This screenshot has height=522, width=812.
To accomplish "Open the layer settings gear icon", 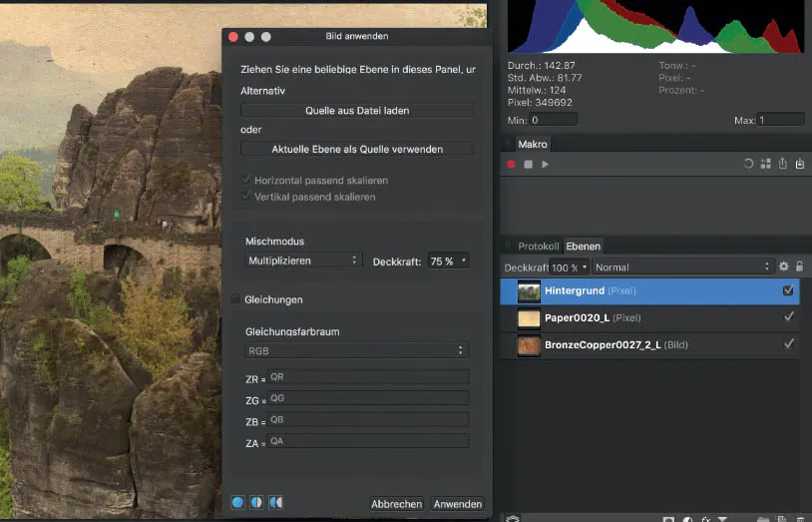I will [x=783, y=266].
